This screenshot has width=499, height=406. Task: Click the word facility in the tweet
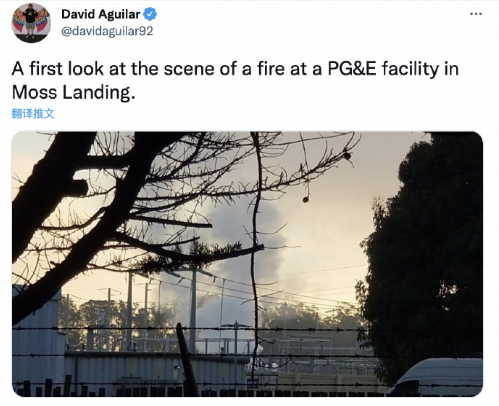pyautogui.click(x=410, y=69)
